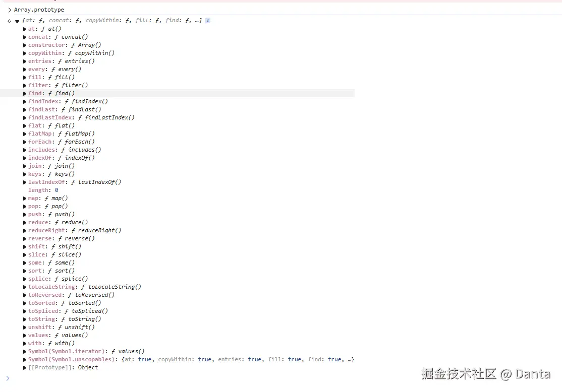This screenshot has width=562, height=392.
Task: Expand the toString function row
Action: coord(25,319)
